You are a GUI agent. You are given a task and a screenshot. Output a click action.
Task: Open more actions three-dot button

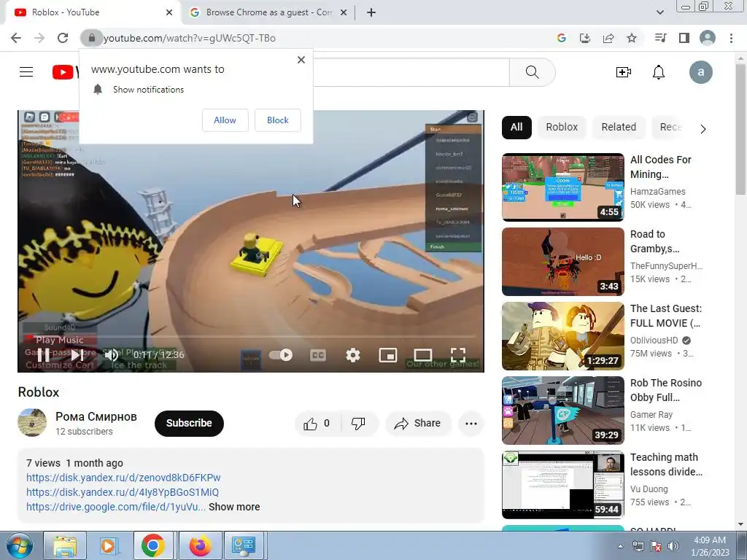471,424
